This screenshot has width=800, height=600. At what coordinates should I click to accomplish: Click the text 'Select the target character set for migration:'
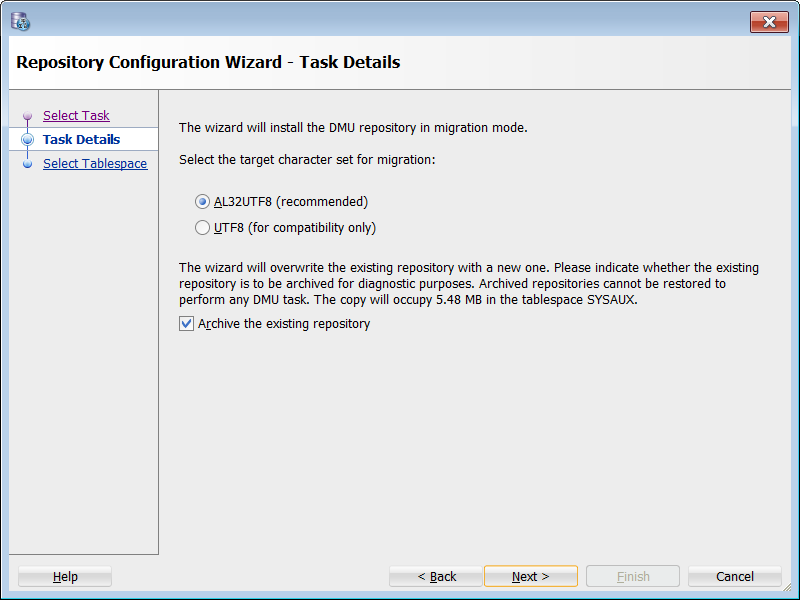pyautogui.click(x=307, y=160)
